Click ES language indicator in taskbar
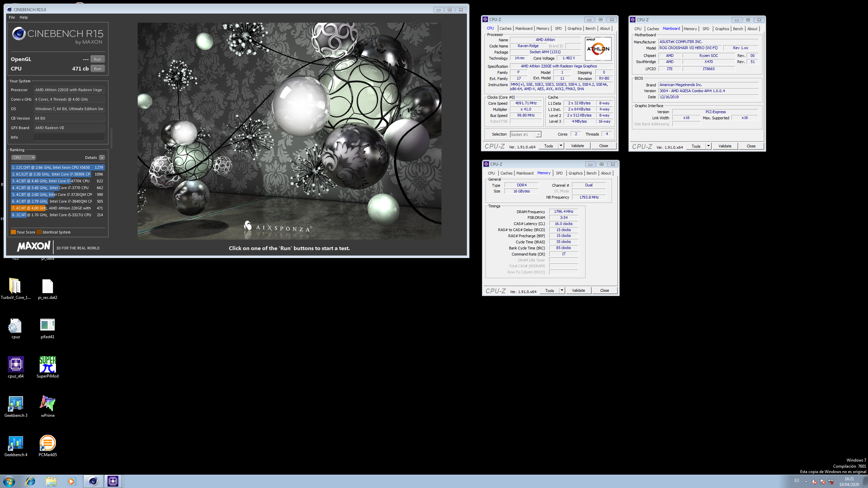868x488 pixels. (x=796, y=481)
